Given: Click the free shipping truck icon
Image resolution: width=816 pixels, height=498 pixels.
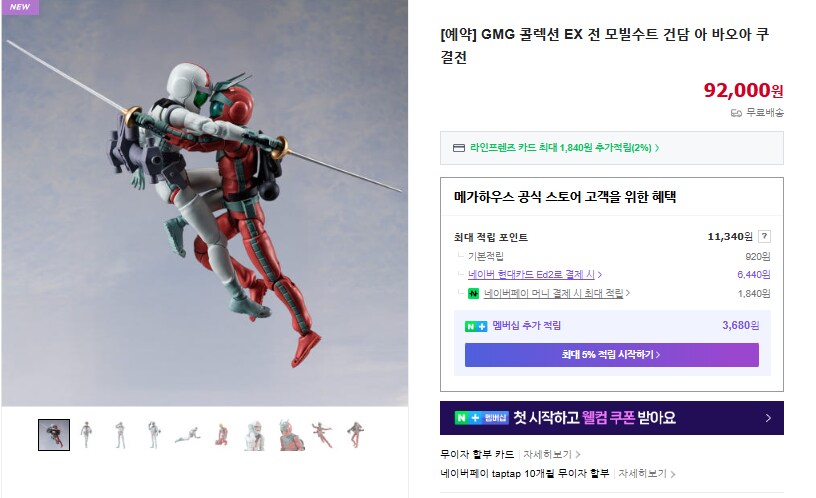Looking at the screenshot, I should tap(736, 113).
